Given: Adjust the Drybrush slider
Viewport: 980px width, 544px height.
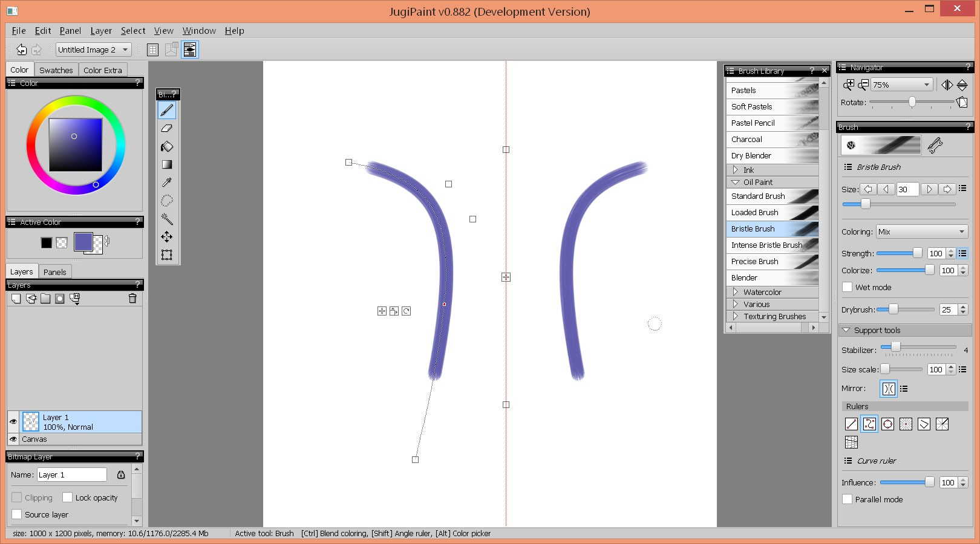Looking at the screenshot, I should (x=893, y=309).
